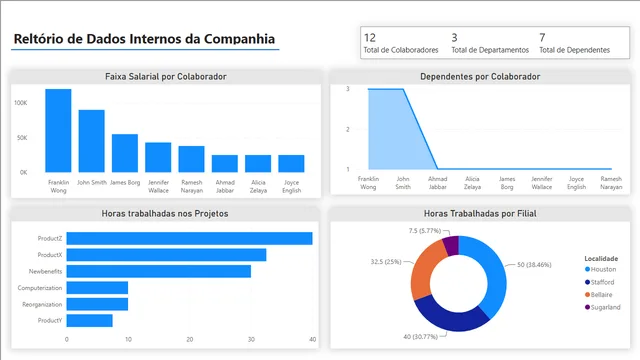The width and height of the screenshot is (640, 360).
Task: Click the 'Total de Colaboradores' card label
Action: [401, 50]
